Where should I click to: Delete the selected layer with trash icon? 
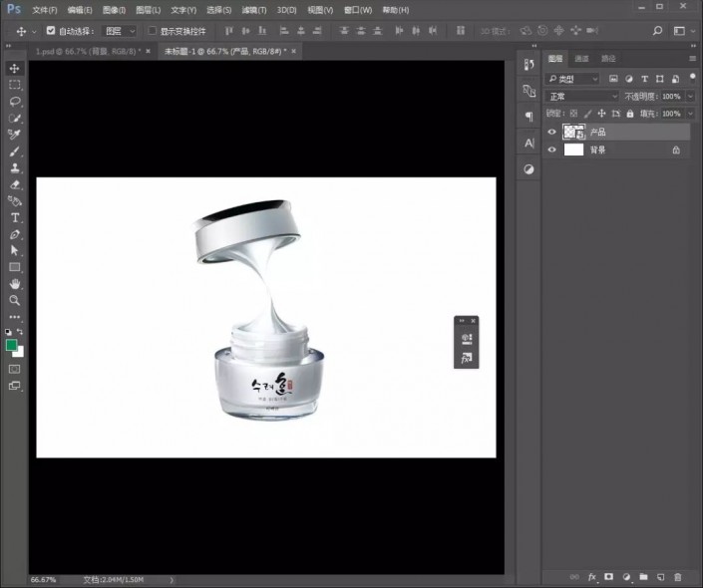click(677, 577)
